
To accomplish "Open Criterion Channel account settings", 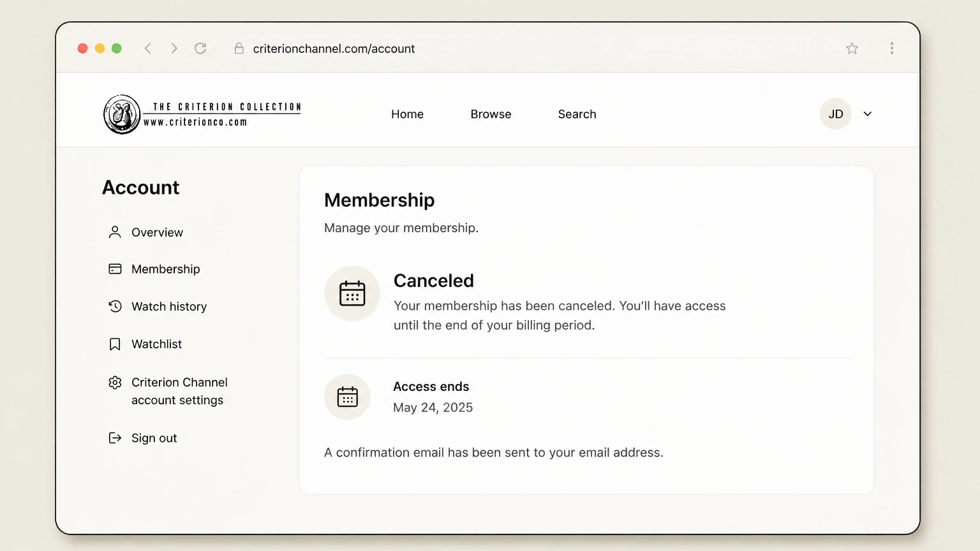I will (179, 391).
